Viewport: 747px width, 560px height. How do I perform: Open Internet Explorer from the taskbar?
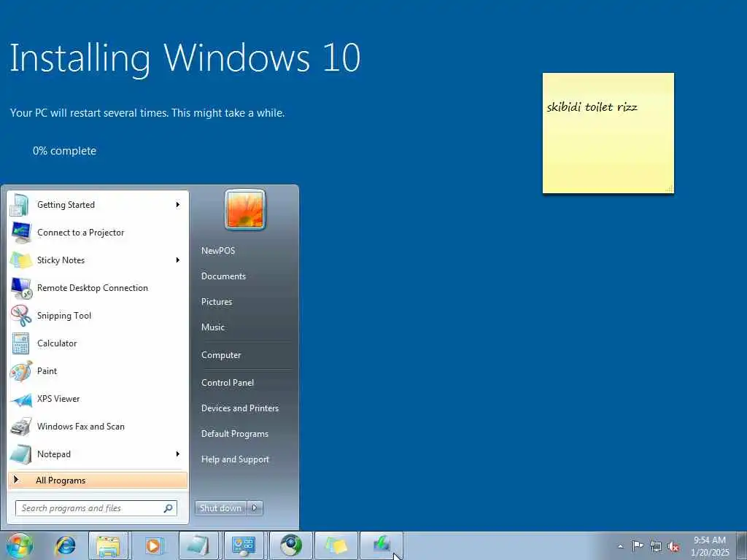pos(65,545)
